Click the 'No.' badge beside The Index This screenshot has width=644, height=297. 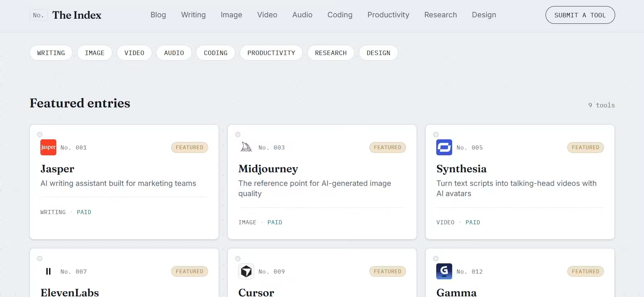pyautogui.click(x=38, y=15)
